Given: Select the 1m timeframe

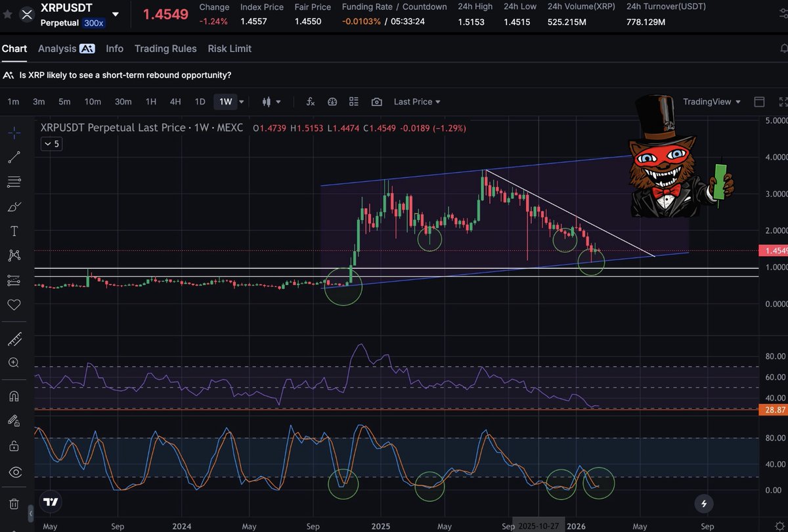Looking at the screenshot, I should pos(13,102).
